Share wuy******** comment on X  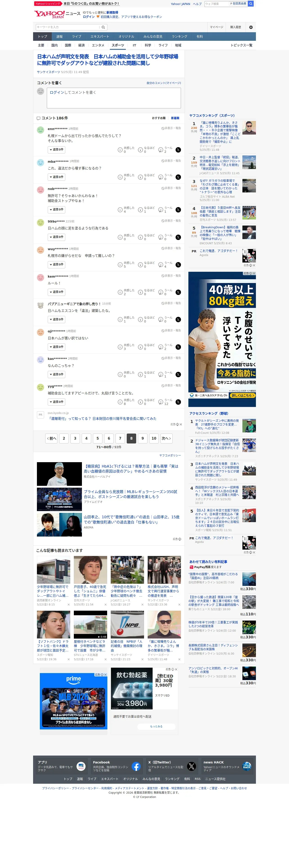[x=178, y=265]
